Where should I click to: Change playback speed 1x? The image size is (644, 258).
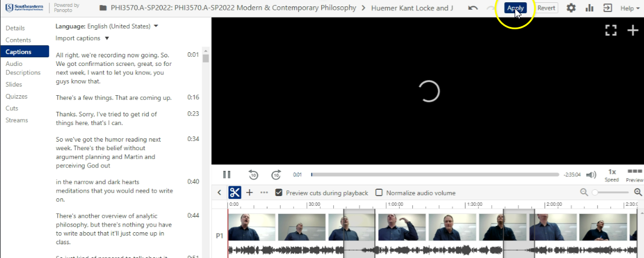point(612,175)
